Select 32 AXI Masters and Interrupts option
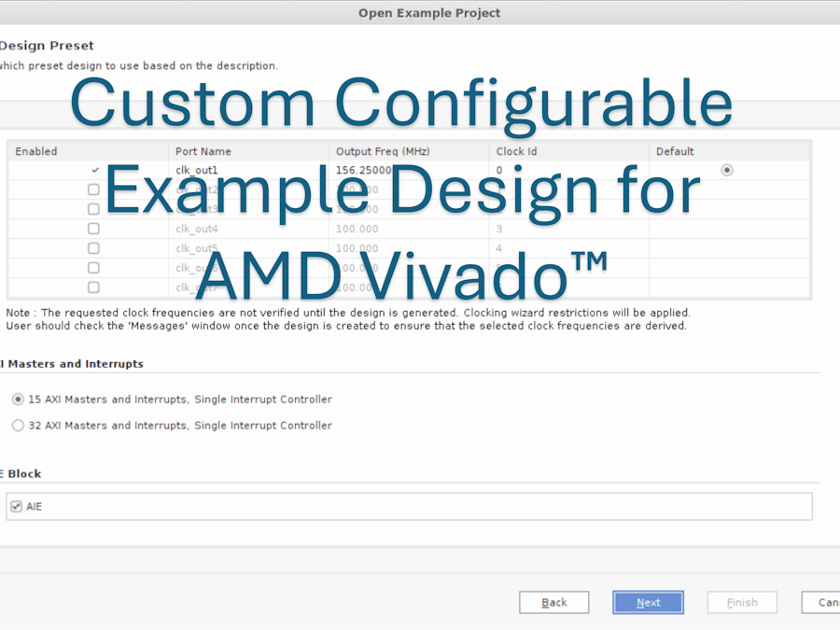840x630 pixels. click(x=19, y=426)
